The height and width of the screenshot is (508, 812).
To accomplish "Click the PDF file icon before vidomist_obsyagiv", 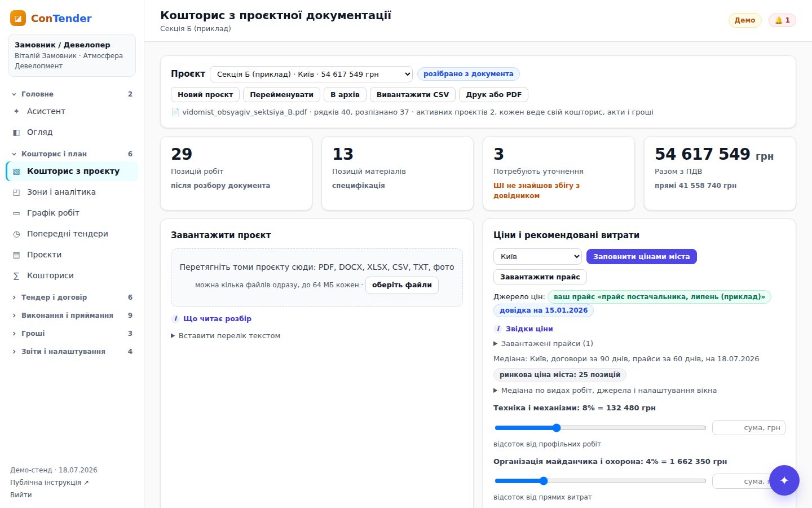I will click(175, 112).
